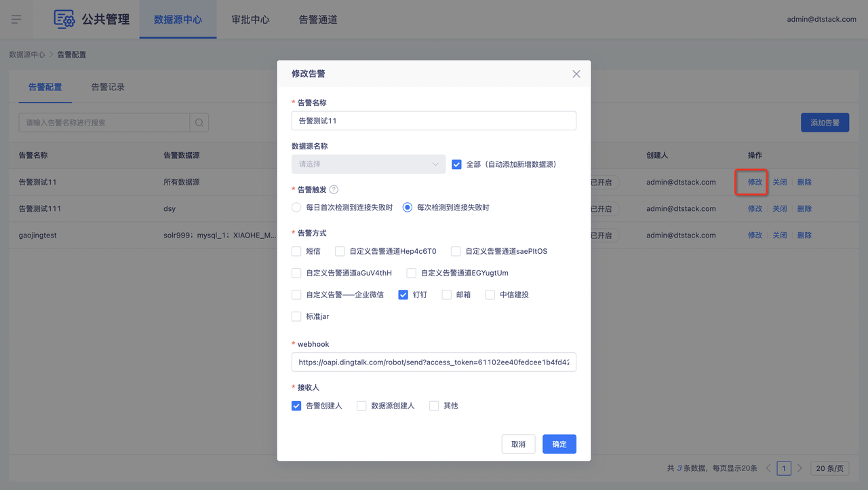The width and height of the screenshot is (868, 490).
Task: Select 每日首次检测到连接失败时 radio option
Action: click(x=296, y=208)
